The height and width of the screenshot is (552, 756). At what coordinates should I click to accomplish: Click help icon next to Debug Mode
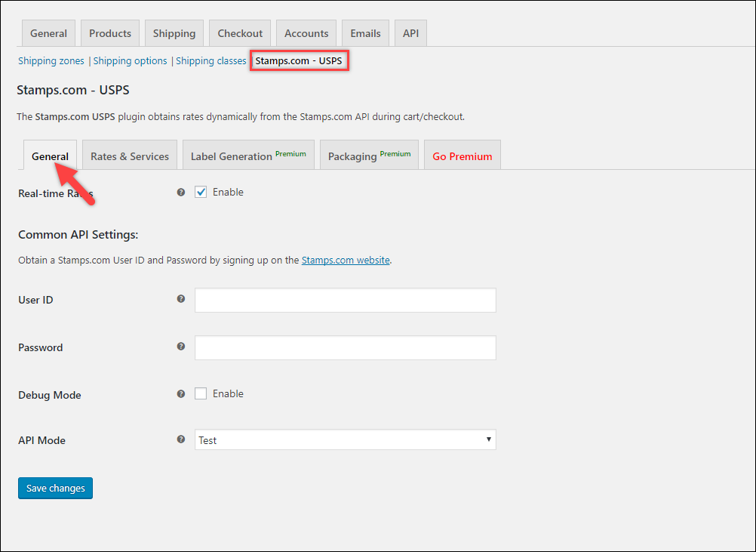[x=181, y=393]
